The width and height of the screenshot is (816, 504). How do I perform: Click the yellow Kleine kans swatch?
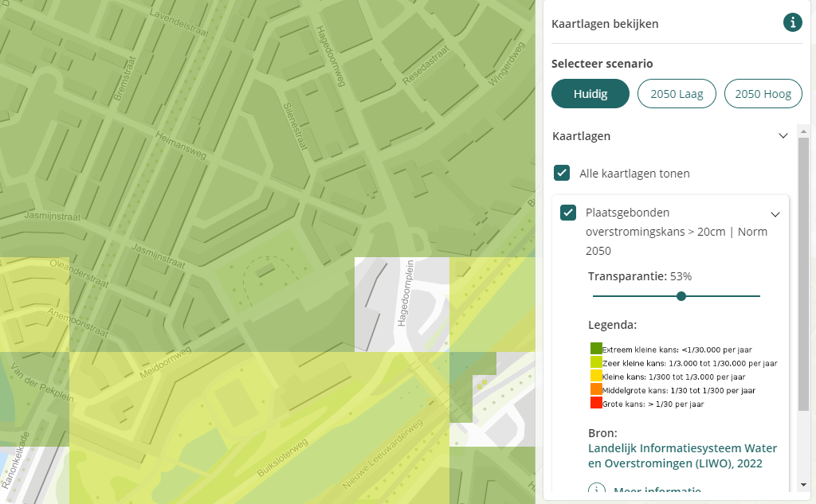coord(596,376)
